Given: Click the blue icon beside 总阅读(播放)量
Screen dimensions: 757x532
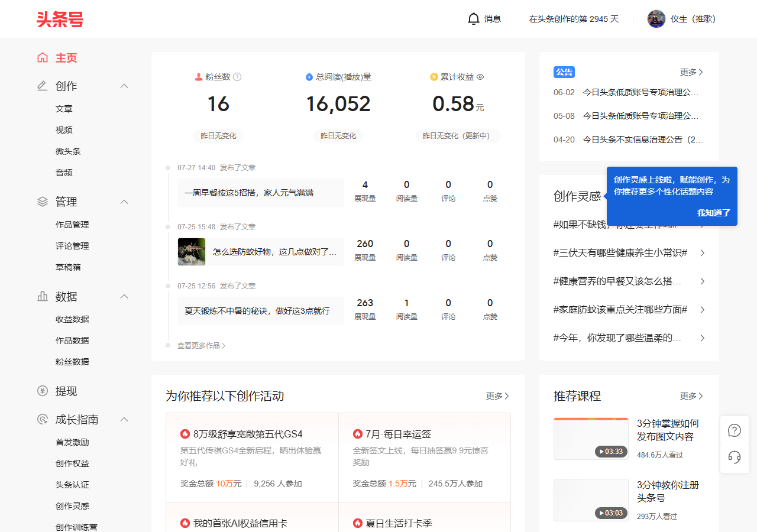Looking at the screenshot, I should (x=309, y=77).
